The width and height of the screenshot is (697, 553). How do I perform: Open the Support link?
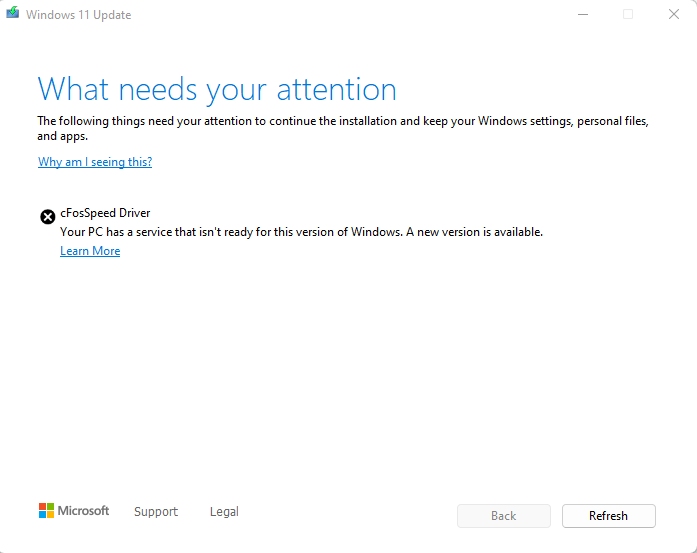[156, 512]
